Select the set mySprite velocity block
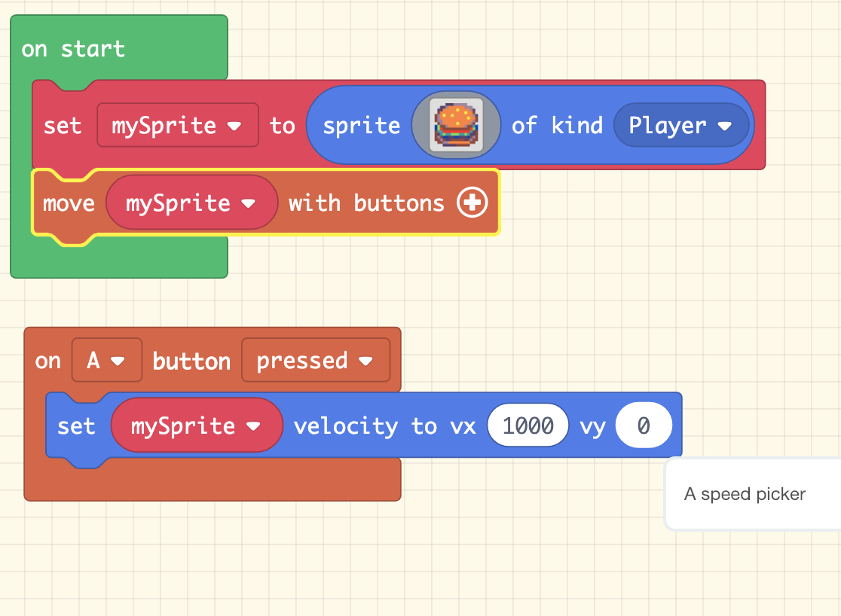 pos(77,425)
